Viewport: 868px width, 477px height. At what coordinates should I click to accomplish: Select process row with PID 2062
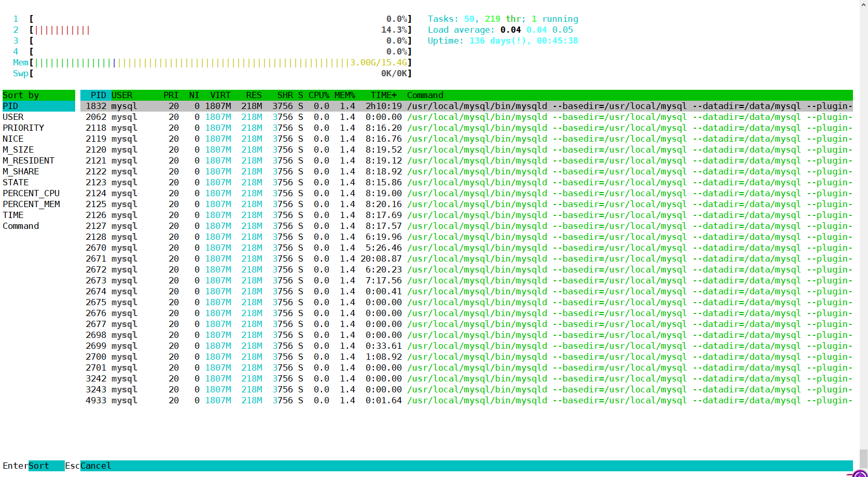point(467,117)
